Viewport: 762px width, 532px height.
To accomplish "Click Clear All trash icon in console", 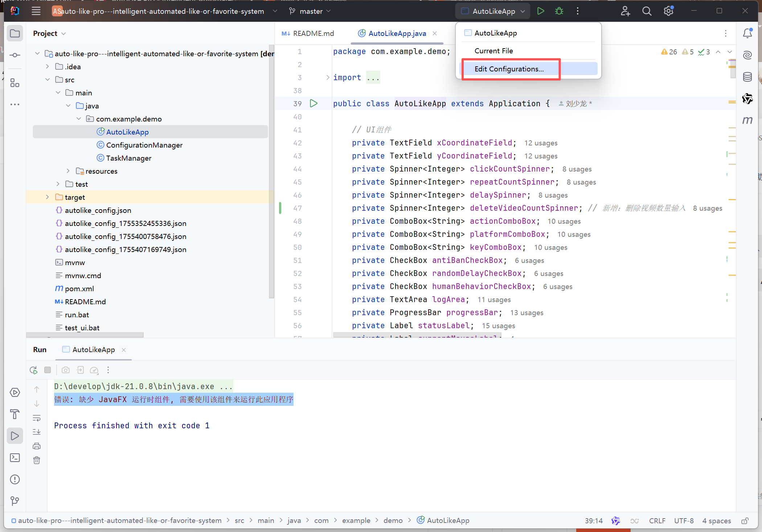I will coord(37,460).
